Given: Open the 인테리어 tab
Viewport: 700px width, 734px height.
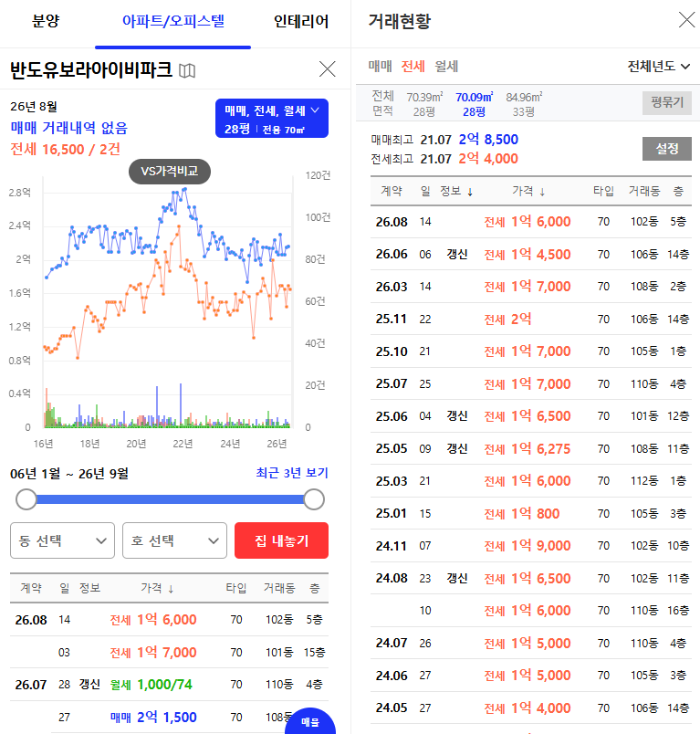Looking at the screenshot, I should click(301, 21).
